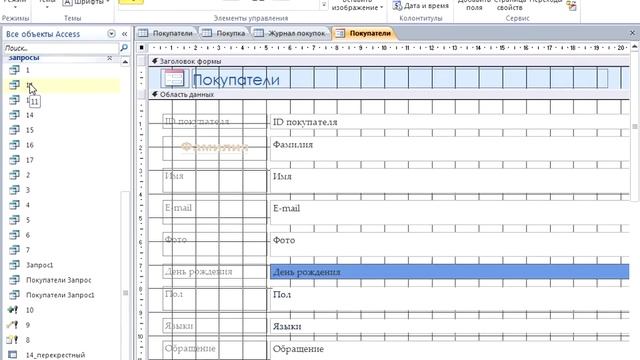The height and width of the screenshot is (360, 640).
Task: Select the E-mail label on the left
Action: (214, 212)
